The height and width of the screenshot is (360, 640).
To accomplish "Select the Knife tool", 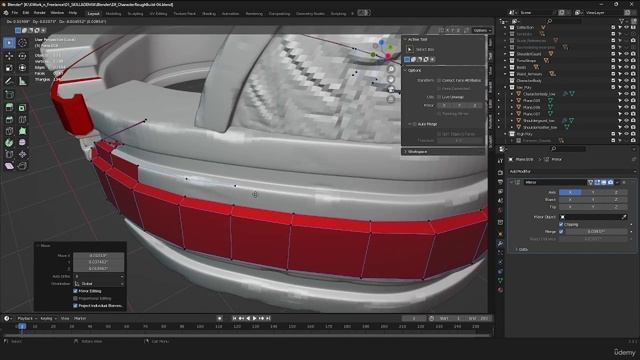I will (9, 131).
